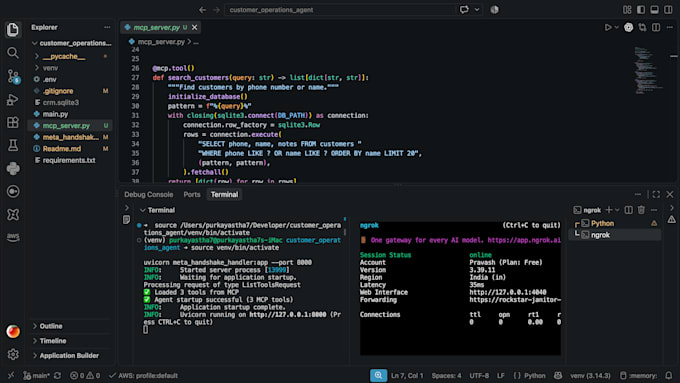Close the mcp_server.py tab

pyautogui.click(x=195, y=27)
